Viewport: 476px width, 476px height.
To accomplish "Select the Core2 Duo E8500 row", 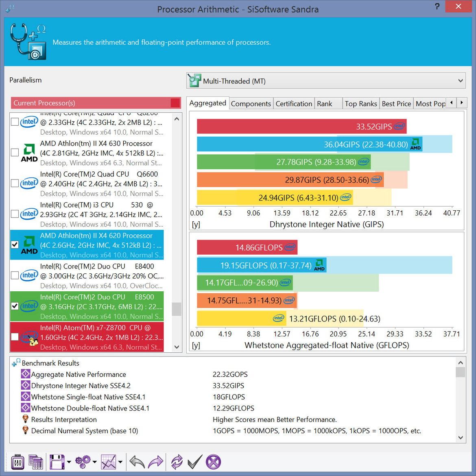I will click(87, 306).
